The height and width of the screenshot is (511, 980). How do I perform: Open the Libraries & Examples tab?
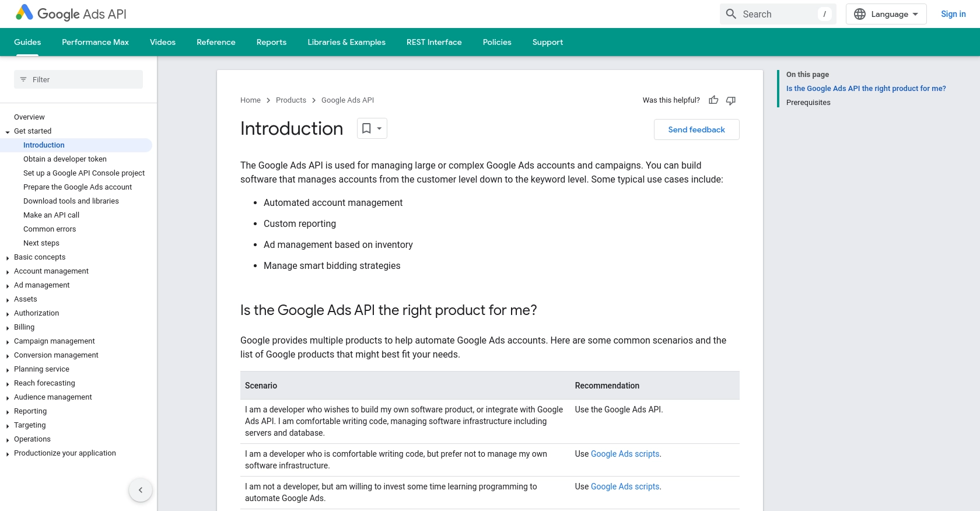click(346, 42)
